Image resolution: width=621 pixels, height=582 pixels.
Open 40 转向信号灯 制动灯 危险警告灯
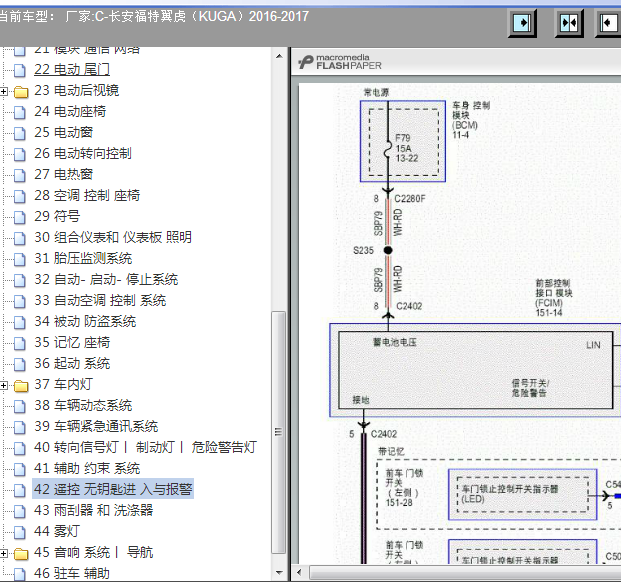point(145,447)
